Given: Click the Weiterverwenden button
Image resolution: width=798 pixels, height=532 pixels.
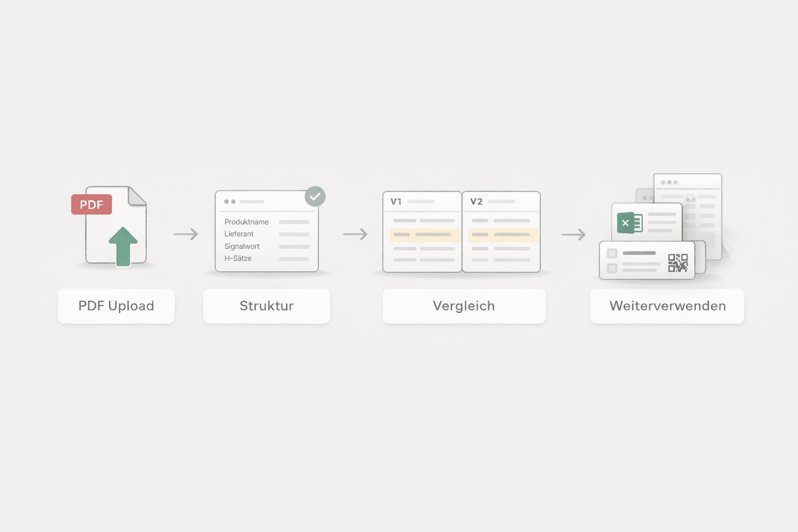Looking at the screenshot, I should tap(667, 306).
